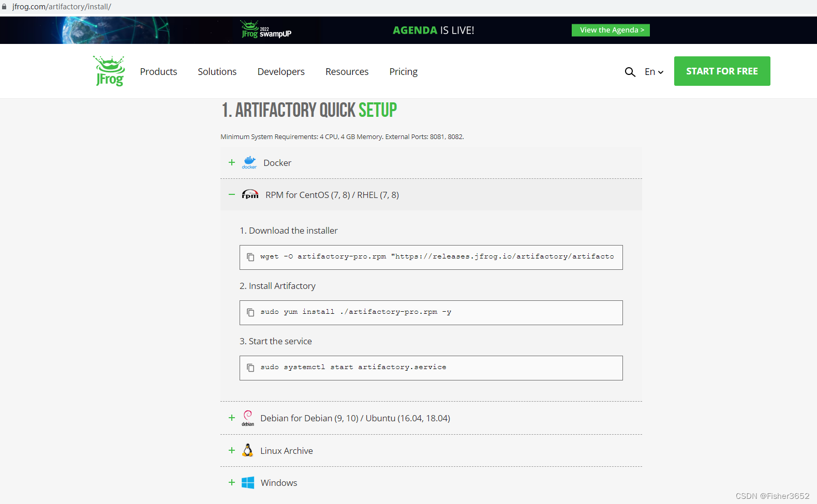Click the RPM package icon

point(250,194)
